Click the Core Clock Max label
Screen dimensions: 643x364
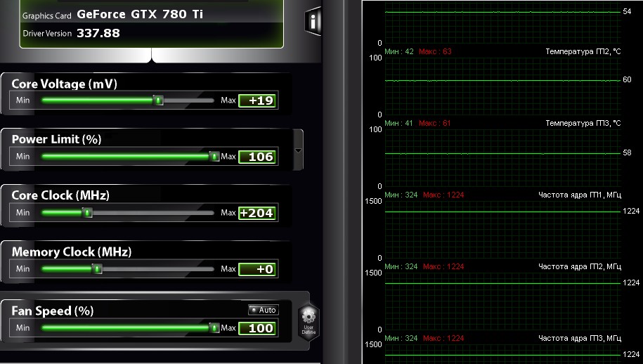click(228, 212)
